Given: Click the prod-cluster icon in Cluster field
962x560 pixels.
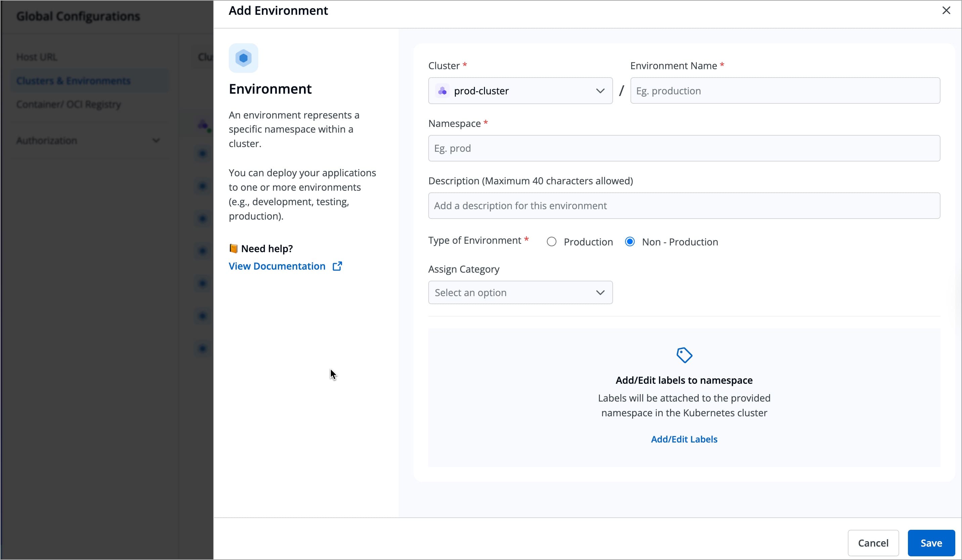Looking at the screenshot, I should 442,91.
